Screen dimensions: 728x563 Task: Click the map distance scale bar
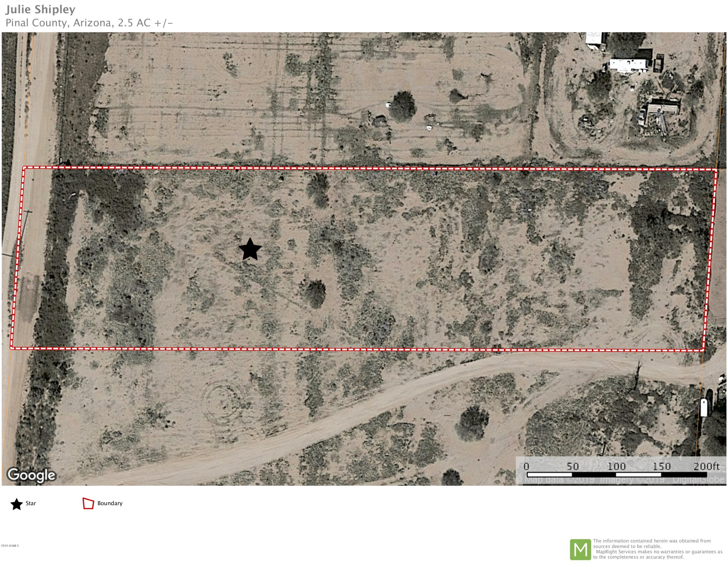tap(617, 474)
